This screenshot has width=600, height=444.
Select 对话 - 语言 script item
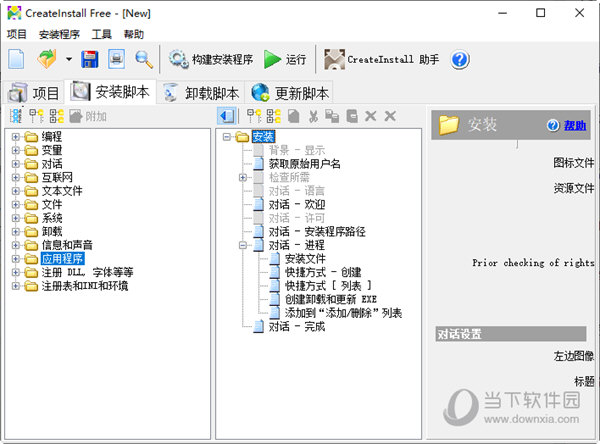pos(297,191)
